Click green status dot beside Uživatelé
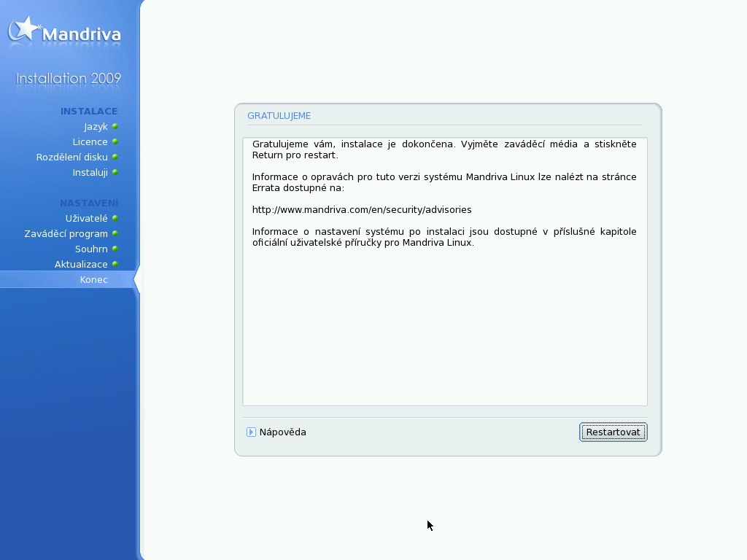 point(115,218)
